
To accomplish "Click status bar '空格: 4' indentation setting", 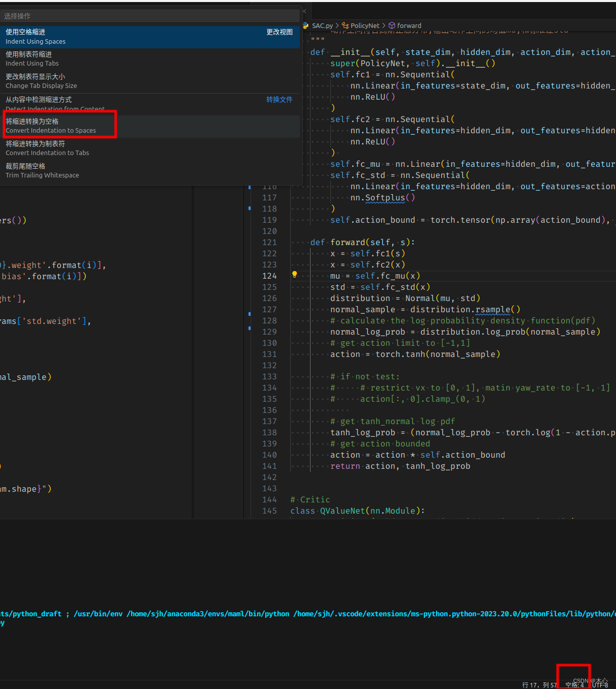I will tap(574, 685).
